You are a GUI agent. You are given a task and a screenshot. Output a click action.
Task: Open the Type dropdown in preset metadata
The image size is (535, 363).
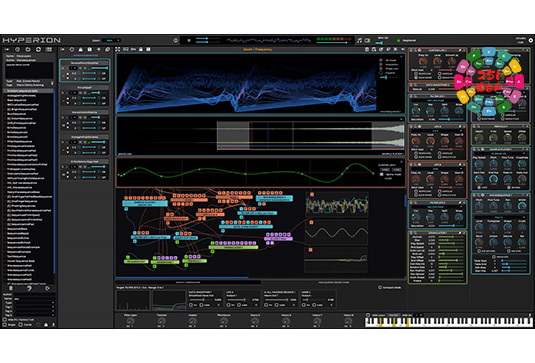[x=34, y=303]
